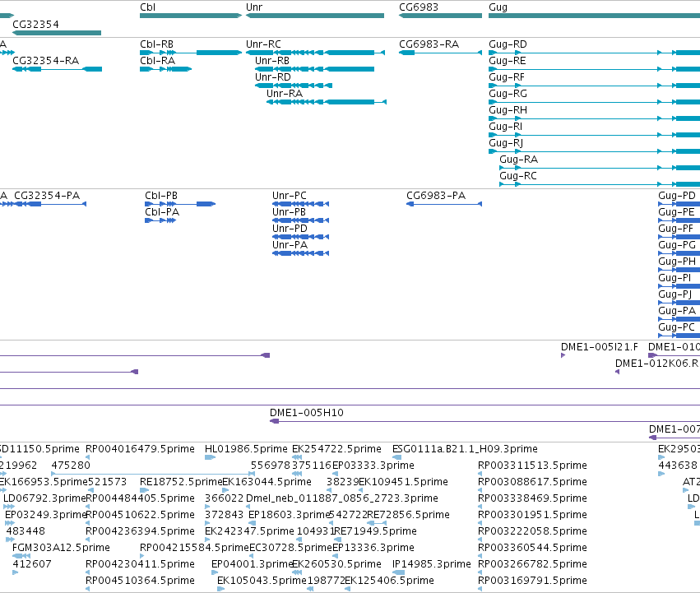Select the CG6983 gene label
The image size is (700, 593).
(419, 7)
